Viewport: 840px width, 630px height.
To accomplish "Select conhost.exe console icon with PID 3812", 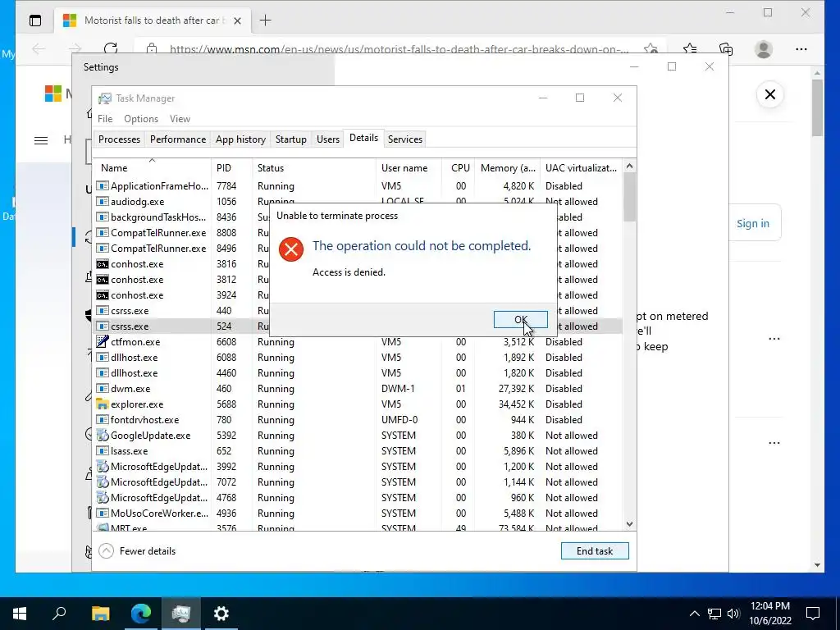I will coord(103,279).
